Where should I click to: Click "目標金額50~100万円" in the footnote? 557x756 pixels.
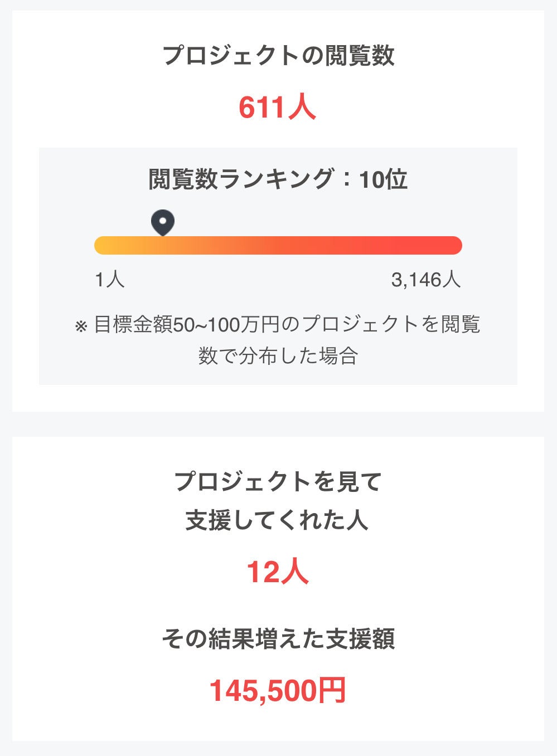(187, 324)
